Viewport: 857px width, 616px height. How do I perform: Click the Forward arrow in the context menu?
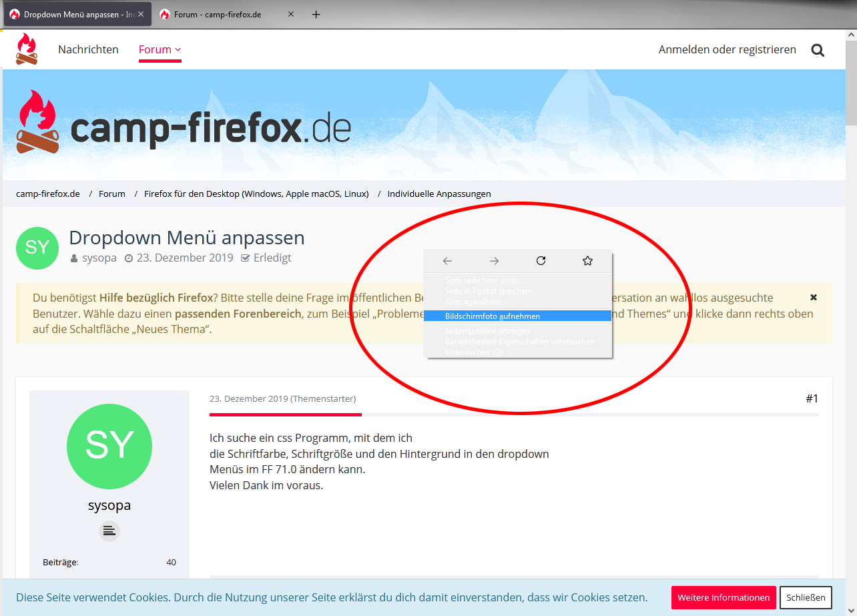[x=494, y=261]
